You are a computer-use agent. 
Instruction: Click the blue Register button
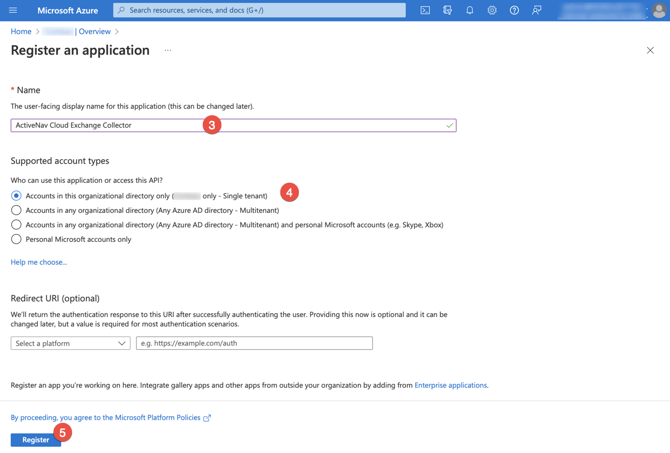click(x=35, y=440)
